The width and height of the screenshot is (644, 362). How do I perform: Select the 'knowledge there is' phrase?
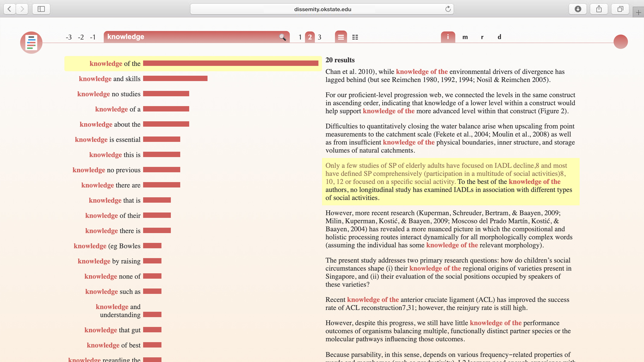[113, 231]
